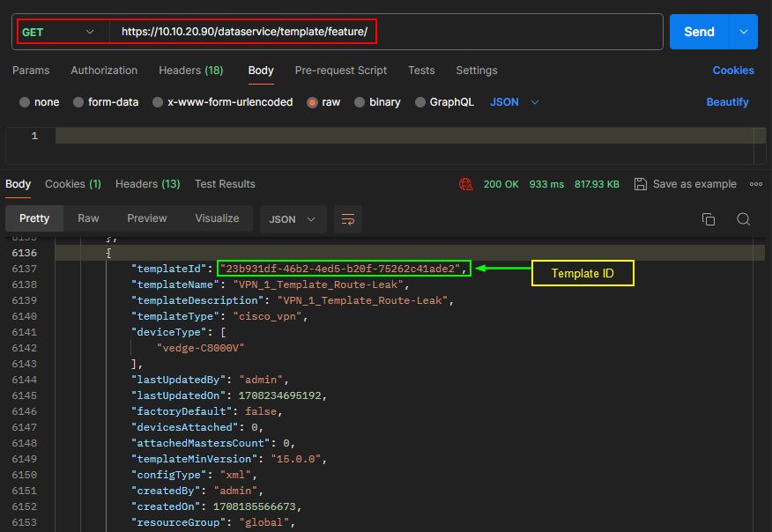Toggle the wrap lines icon

coord(347,219)
